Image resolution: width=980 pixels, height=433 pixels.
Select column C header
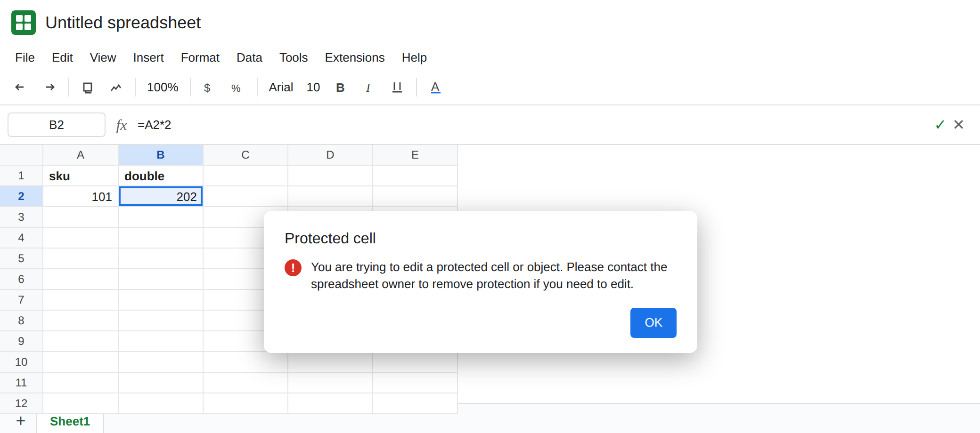click(245, 155)
